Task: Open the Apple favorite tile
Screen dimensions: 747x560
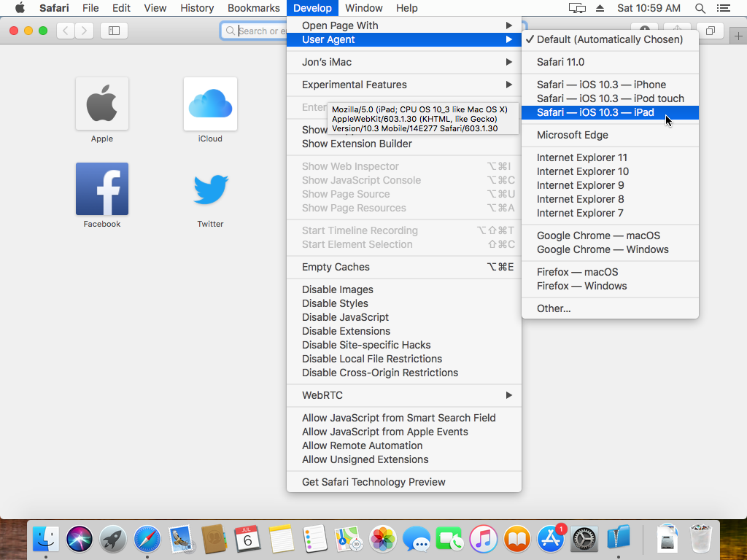Action: 102,104
